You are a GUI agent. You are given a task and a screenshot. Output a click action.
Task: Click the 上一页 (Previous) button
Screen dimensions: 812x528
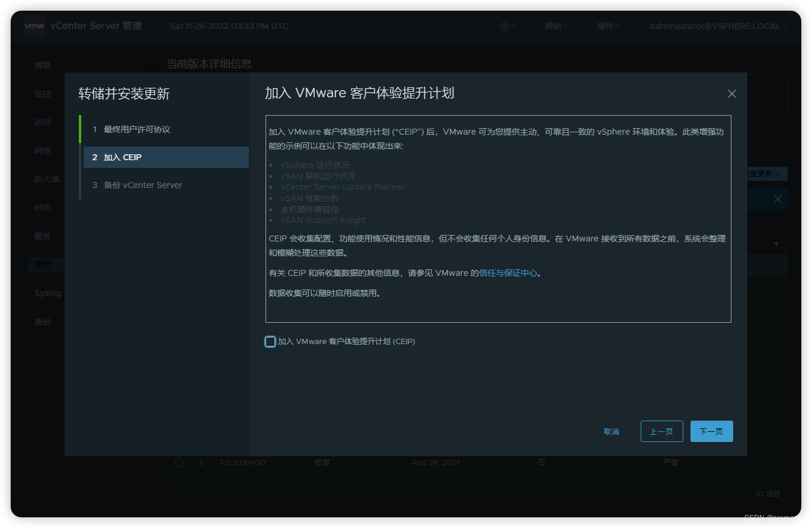661,431
